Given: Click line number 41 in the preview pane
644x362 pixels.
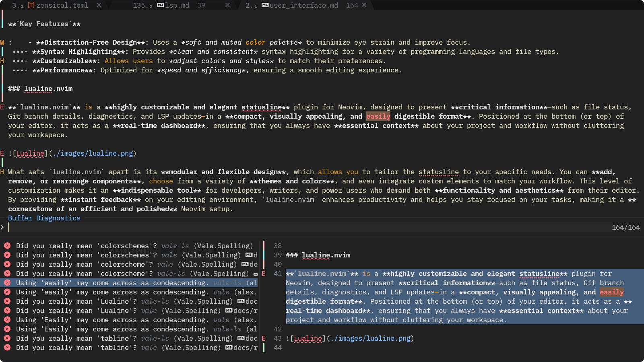Looking at the screenshot, I should (x=277, y=274).
